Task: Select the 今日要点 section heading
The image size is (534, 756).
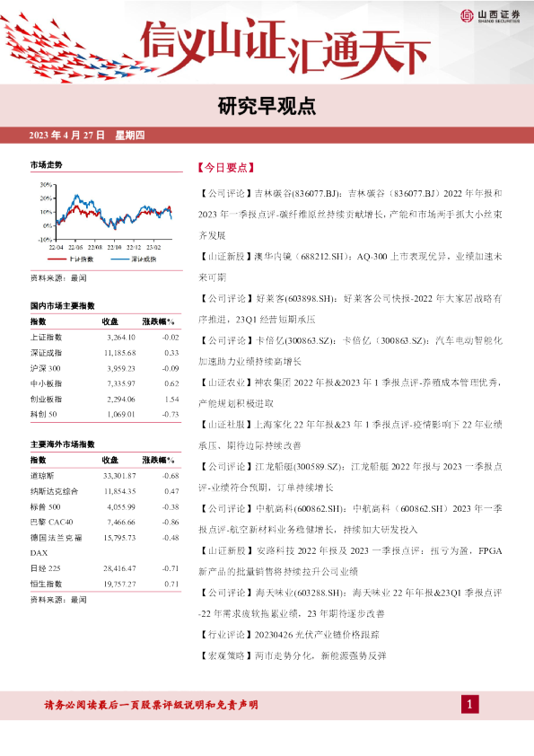Action: 225,167
